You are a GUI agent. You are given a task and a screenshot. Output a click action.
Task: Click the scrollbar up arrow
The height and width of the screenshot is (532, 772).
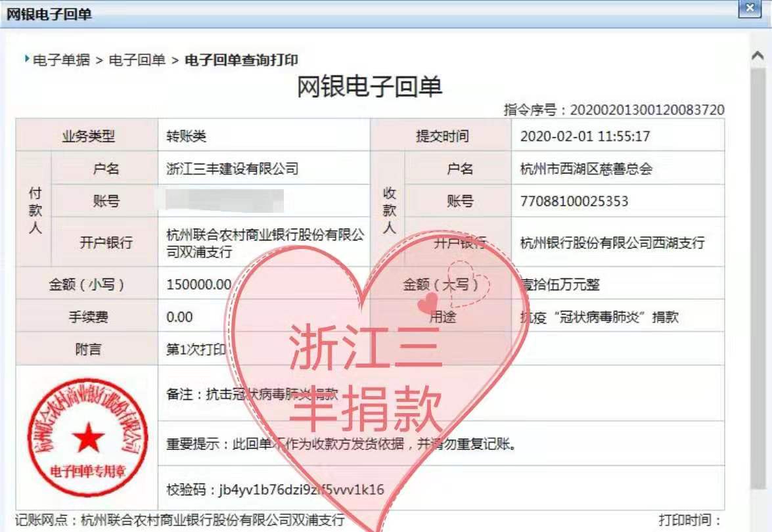[x=756, y=56]
